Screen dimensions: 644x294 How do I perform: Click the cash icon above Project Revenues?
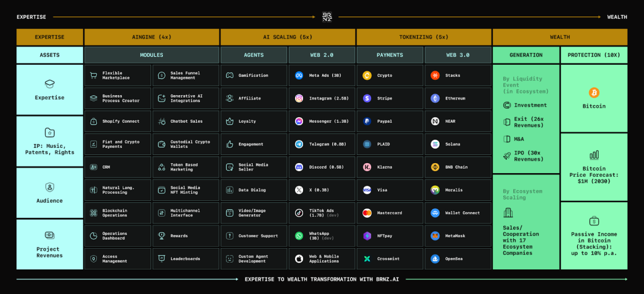(x=49, y=235)
